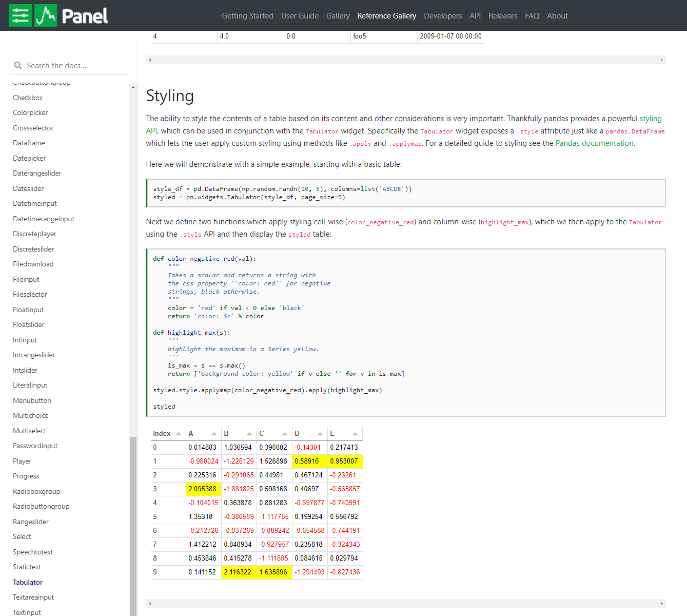
Task: Sort table by column D arrow
Action: pyautogui.click(x=320, y=434)
